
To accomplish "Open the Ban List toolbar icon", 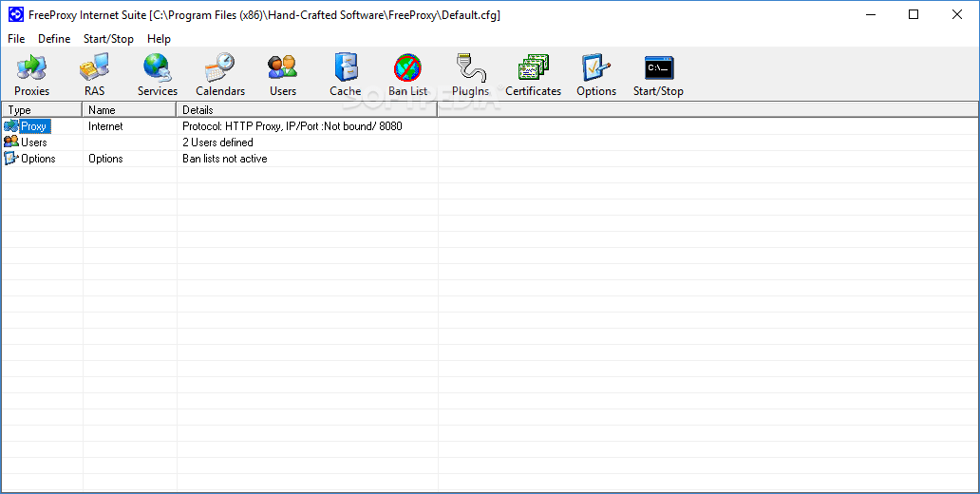I will pos(407,67).
